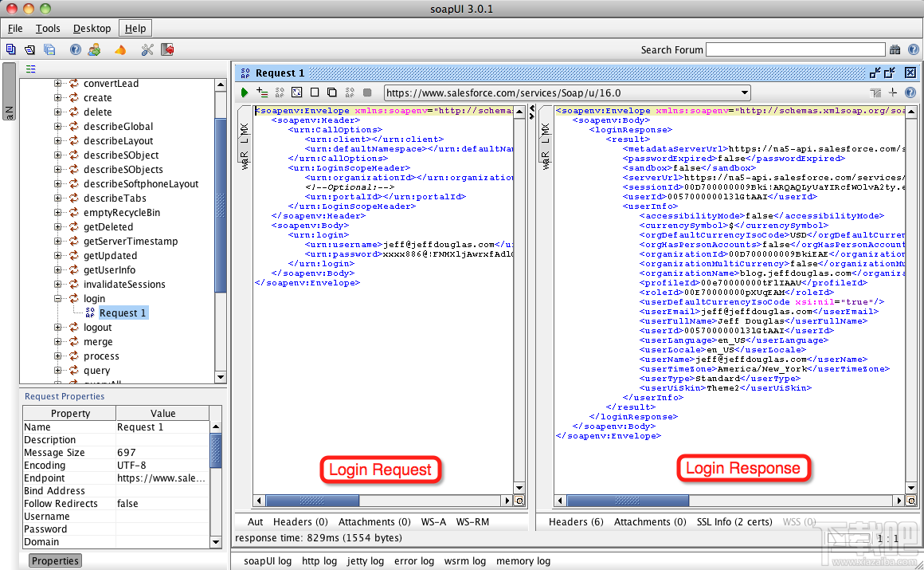Click the binoculars Search Forum icon
Viewport: 924px width, 570px height.
tap(895, 49)
